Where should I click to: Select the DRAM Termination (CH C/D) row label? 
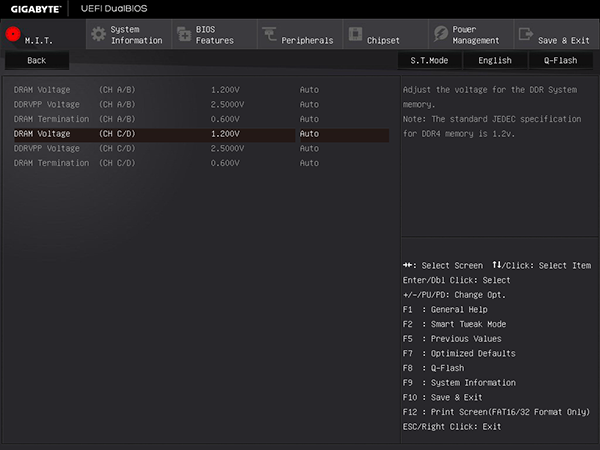(75, 163)
